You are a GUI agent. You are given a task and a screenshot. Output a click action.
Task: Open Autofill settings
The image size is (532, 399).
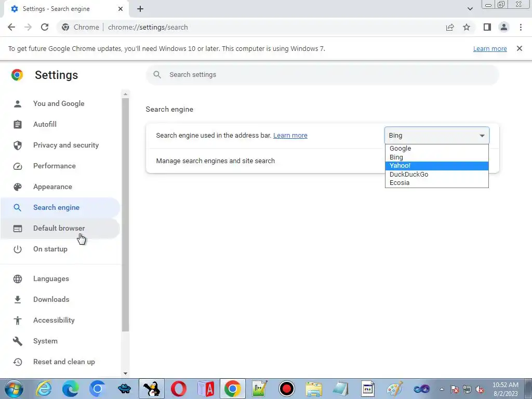coord(60,124)
